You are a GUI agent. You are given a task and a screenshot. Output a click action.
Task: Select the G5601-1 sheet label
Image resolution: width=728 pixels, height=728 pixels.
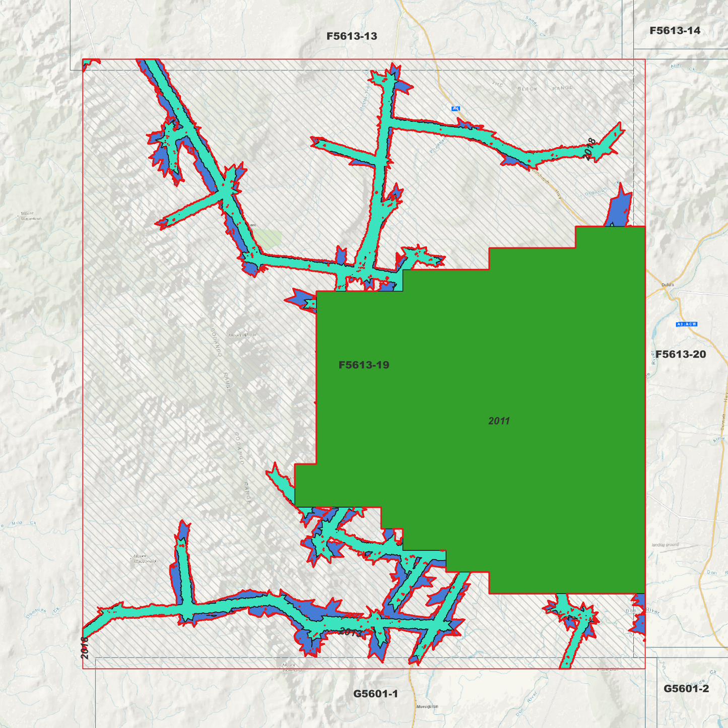[375, 694]
